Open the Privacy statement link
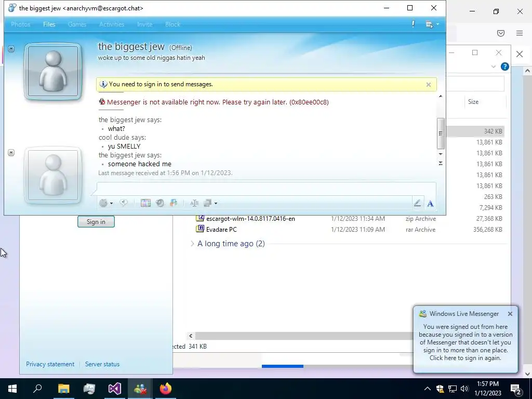532x399 pixels. point(50,364)
